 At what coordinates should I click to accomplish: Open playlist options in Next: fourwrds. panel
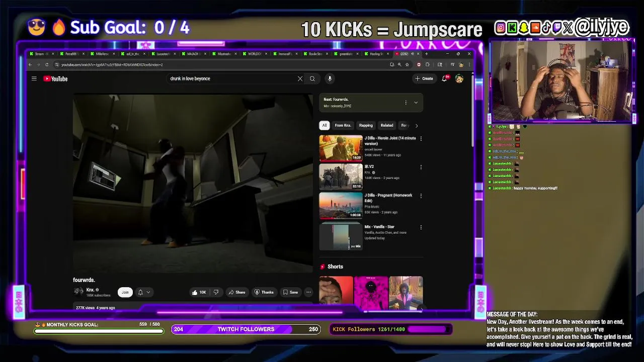click(406, 103)
